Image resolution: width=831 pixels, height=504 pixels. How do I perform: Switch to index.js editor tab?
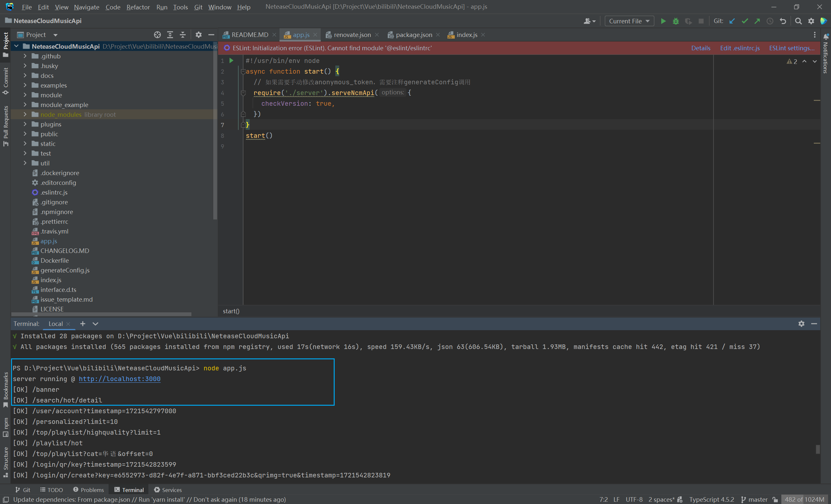point(466,35)
